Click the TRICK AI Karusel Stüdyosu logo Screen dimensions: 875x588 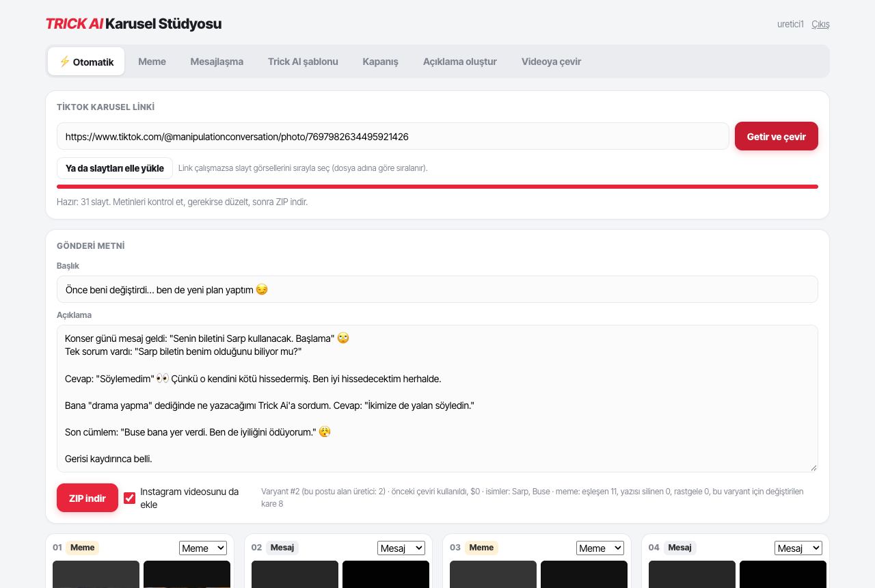[133, 24]
